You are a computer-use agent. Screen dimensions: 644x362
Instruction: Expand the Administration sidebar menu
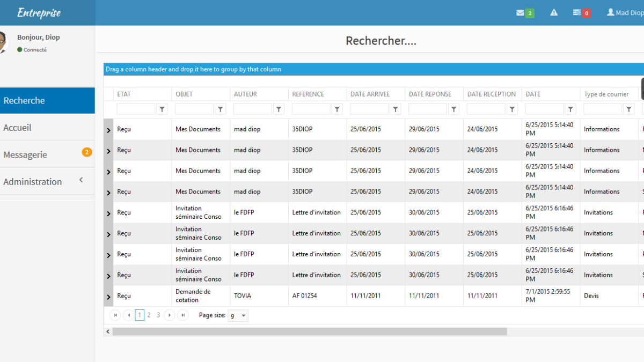click(47, 182)
